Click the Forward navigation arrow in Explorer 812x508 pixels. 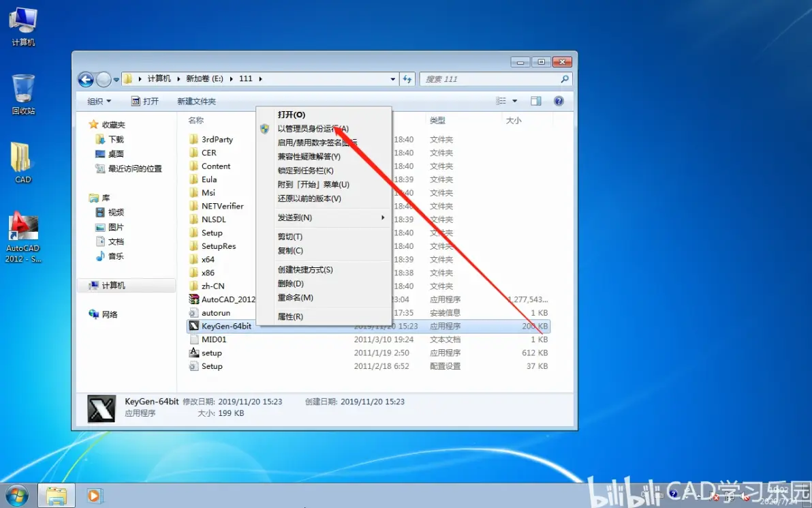click(104, 79)
